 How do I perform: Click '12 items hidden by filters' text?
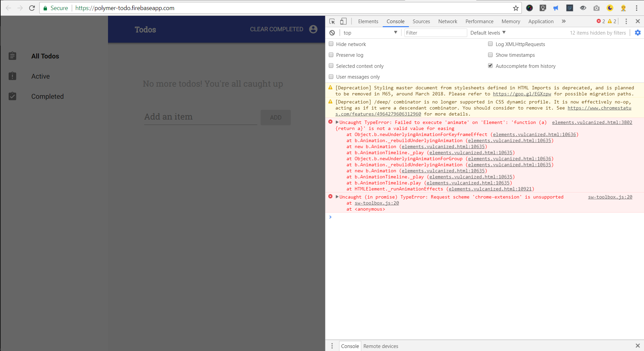tap(598, 33)
